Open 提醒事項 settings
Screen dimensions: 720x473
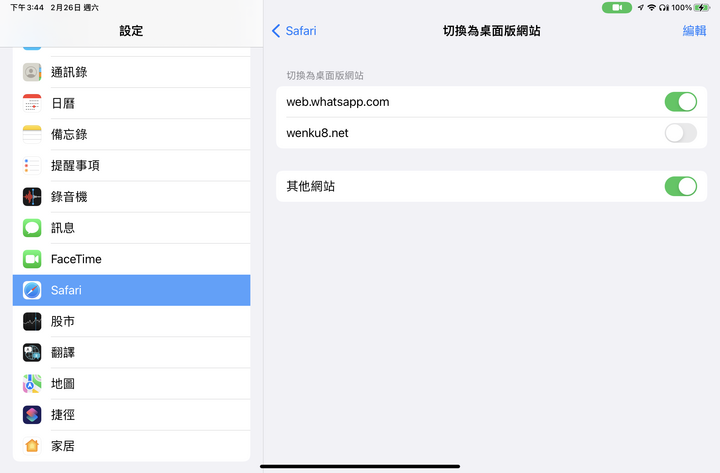point(131,165)
